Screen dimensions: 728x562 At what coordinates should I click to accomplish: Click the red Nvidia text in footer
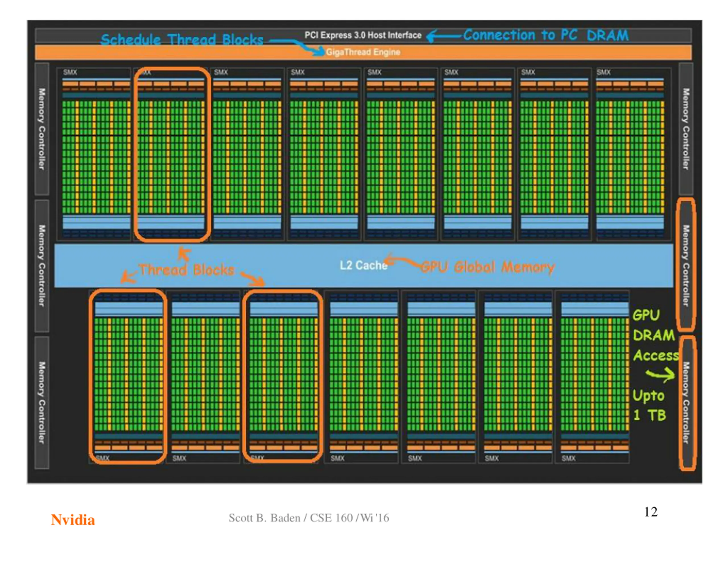coord(73,520)
